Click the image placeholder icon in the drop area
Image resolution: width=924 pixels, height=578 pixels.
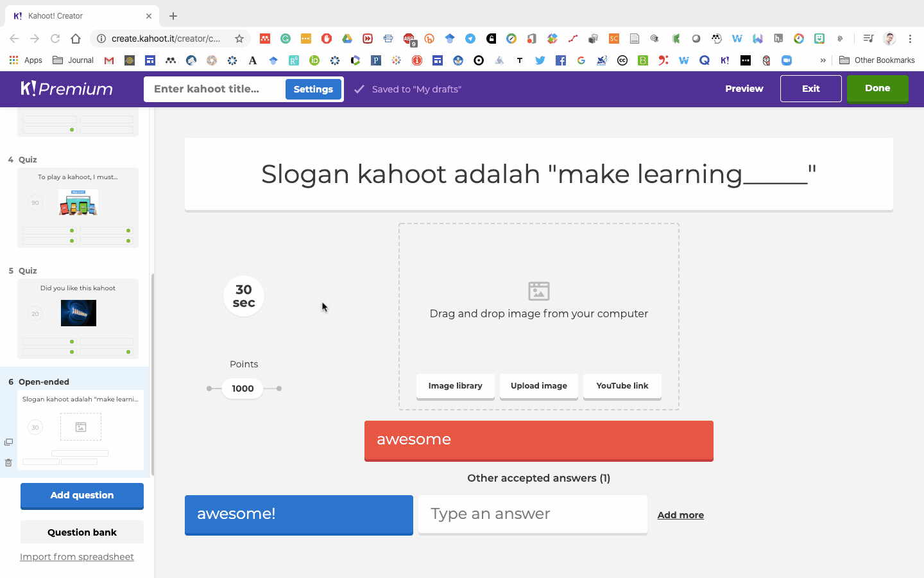click(x=539, y=291)
